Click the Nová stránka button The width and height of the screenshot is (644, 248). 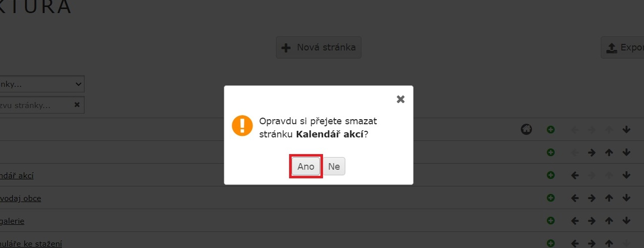(318, 48)
